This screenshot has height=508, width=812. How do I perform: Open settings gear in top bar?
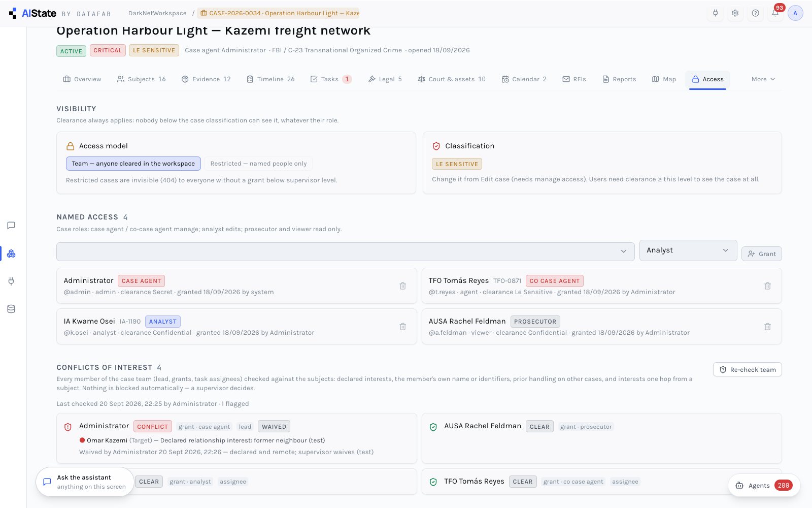(x=735, y=13)
